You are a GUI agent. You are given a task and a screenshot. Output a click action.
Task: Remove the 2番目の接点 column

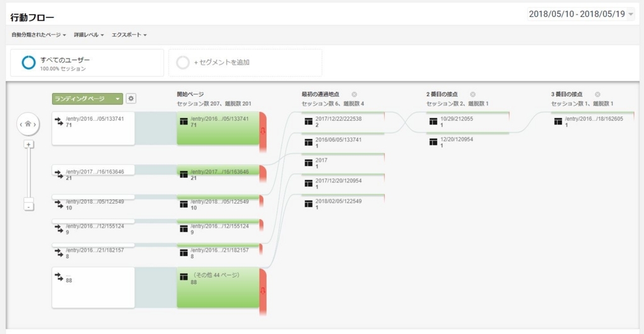(473, 94)
